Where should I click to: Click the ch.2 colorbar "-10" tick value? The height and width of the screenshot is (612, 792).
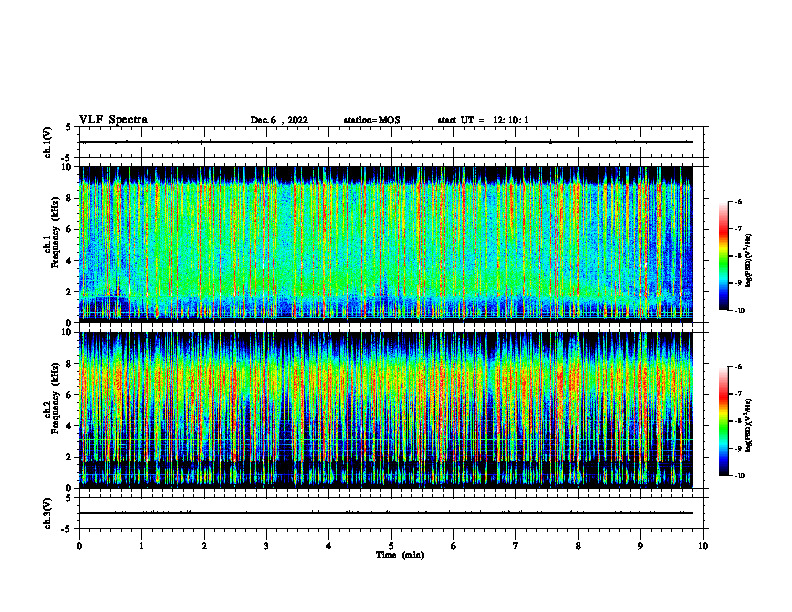[740, 476]
